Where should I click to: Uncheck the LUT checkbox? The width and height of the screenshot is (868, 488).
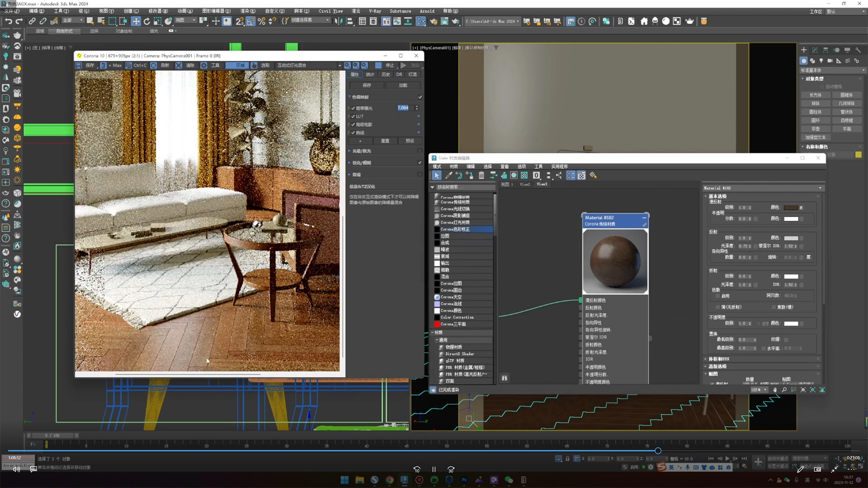point(353,116)
